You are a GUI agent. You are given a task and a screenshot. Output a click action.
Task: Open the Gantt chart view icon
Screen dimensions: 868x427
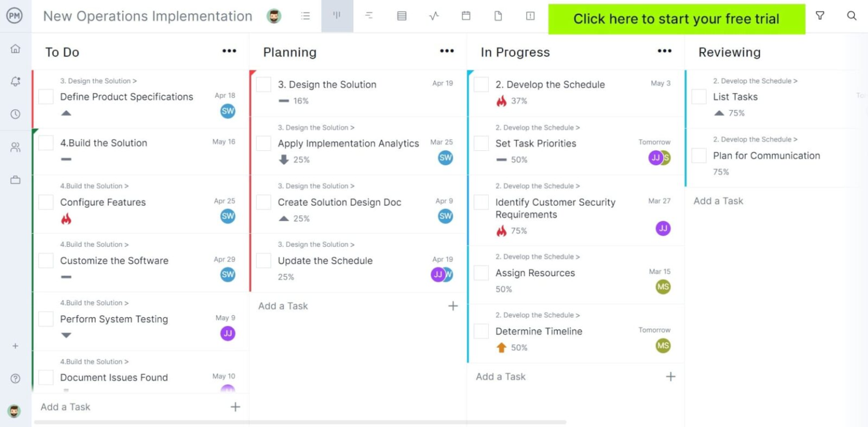point(369,16)
